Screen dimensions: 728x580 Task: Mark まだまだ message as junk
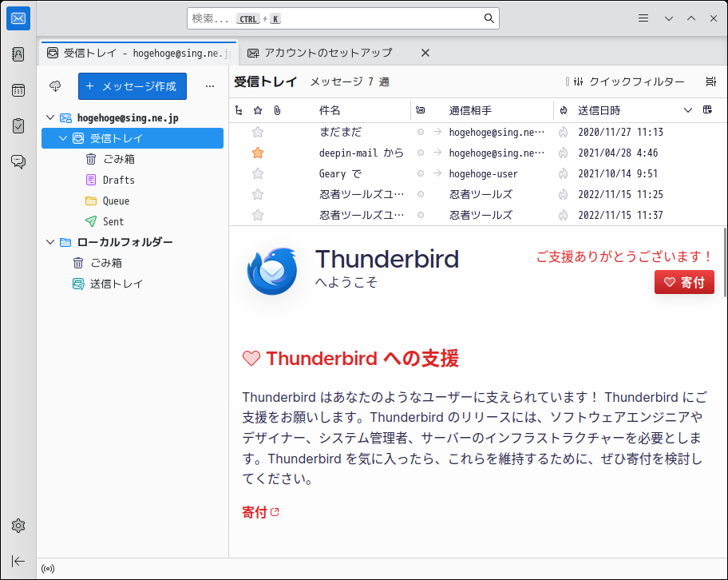coord(564,132)
